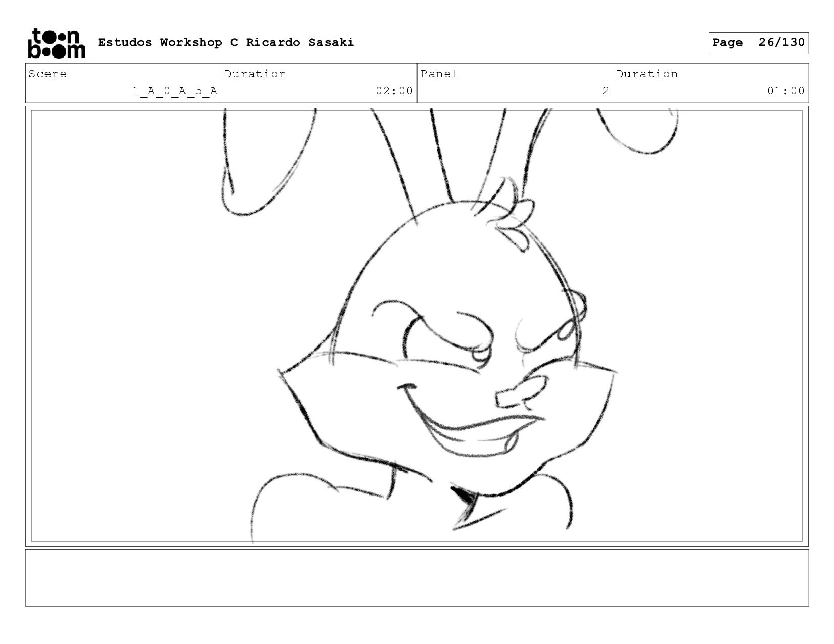The width and height of the screenshot is (834, 644).
Task: Click the scene duration value '02:00'
Action: click(x=394, y=91)
